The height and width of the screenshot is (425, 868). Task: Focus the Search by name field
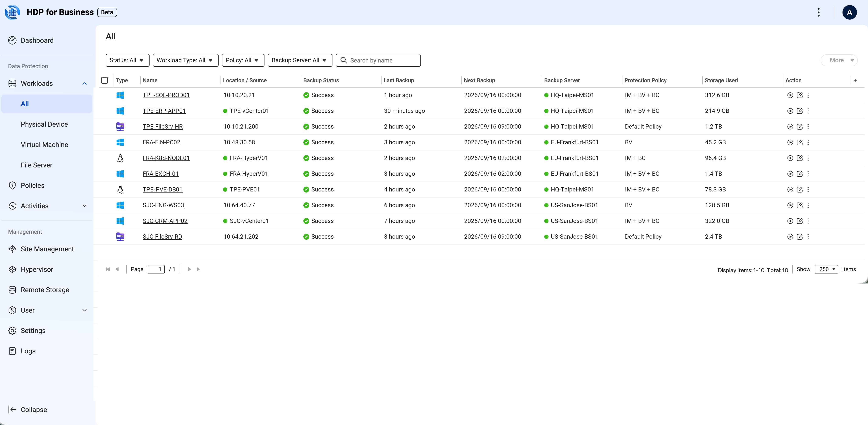[378, 60]
